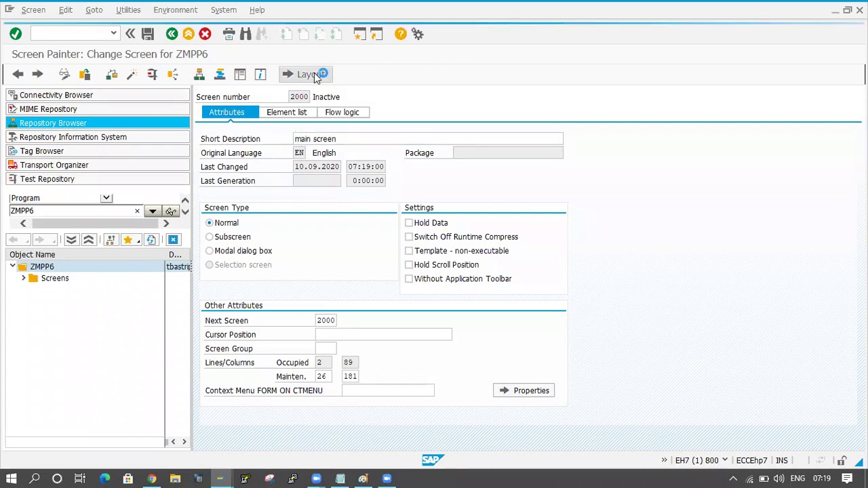Click the green Enter checkmark icon
The image size is (868, 488).
(x=16, y=34)
